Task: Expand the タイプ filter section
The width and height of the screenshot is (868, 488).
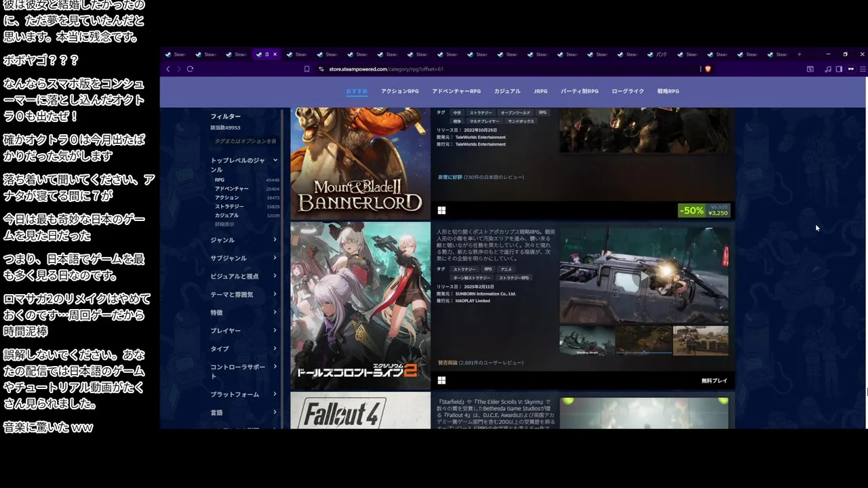Action: click(x=245, y=348)
